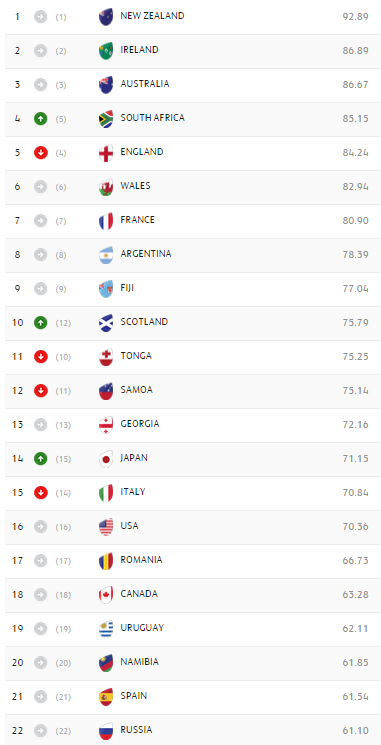The height and width of the screenshot is (745, 381).
Task: Click the Ireland green jersey icon
Action: click(106, 51)
